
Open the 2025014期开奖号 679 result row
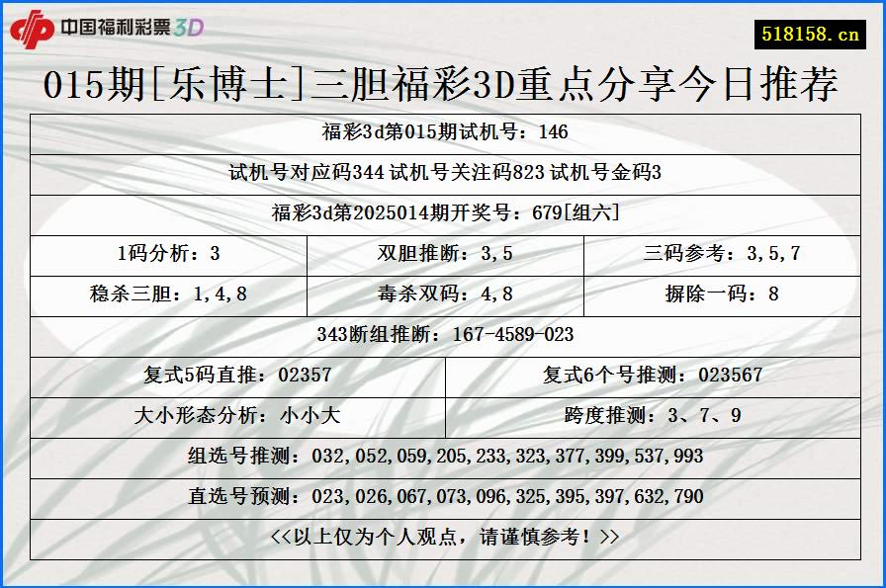click(443, 213)
